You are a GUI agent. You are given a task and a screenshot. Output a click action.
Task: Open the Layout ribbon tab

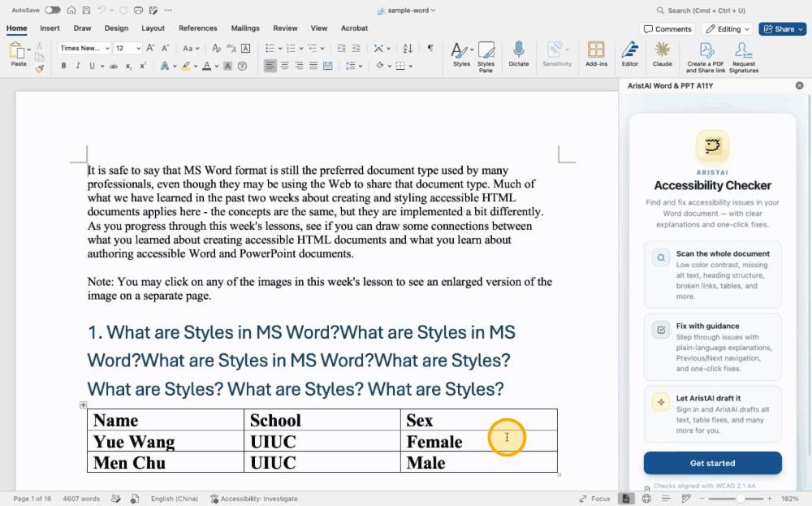pos(153,28)
